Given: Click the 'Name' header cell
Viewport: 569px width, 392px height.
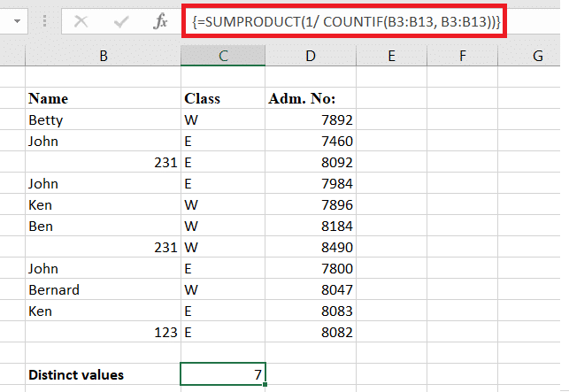Looking at the screenshot, I should (104, 98).
